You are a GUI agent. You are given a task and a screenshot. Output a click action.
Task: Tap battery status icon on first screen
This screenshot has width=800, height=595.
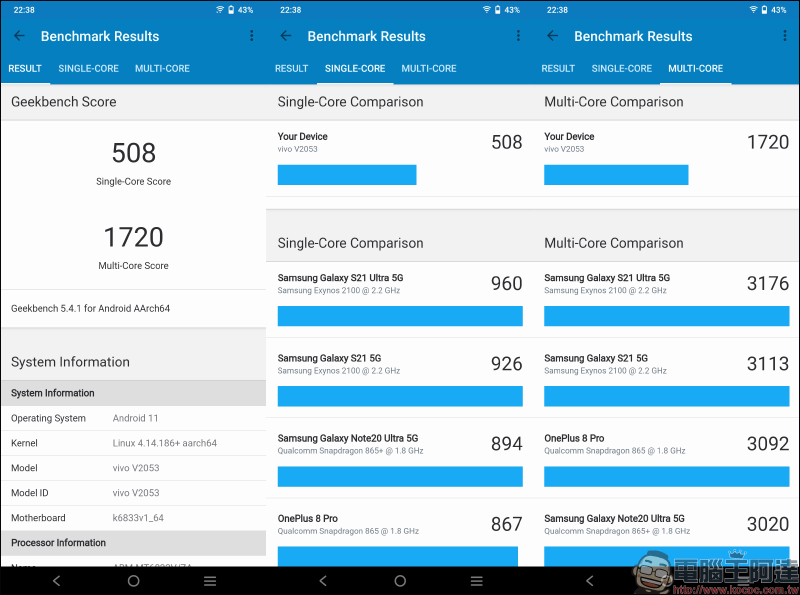pyautogui.click(x=231, y=10)
